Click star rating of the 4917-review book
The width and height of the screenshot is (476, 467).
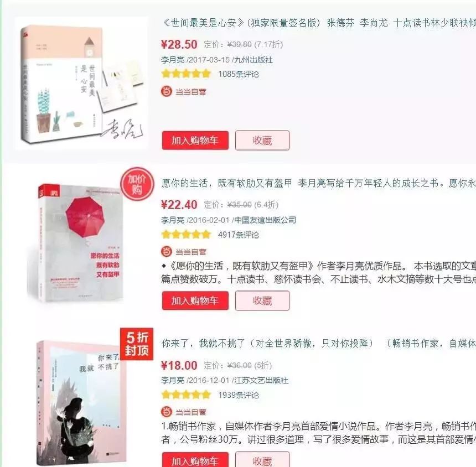pos(186,234)
